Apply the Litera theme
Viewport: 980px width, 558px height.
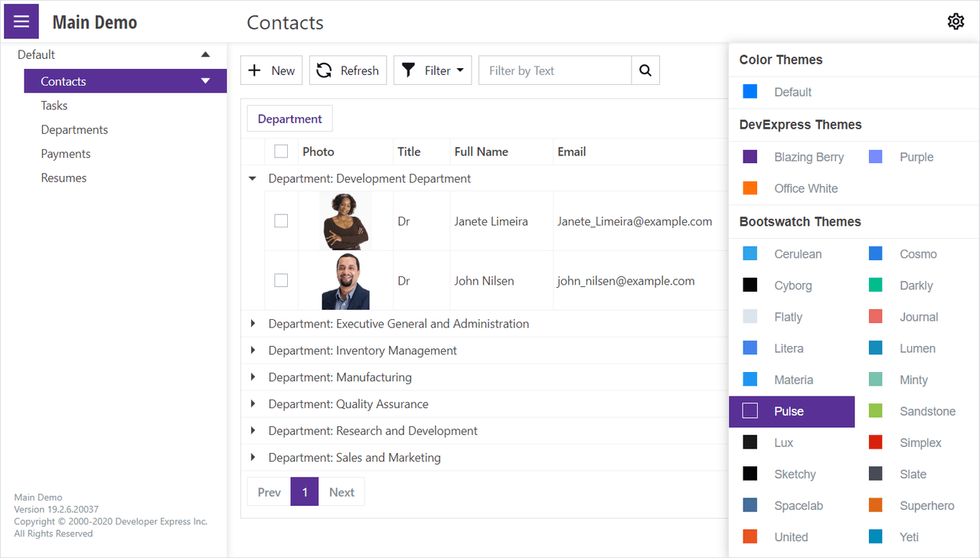pyautogui.click(x=792, y=348)
